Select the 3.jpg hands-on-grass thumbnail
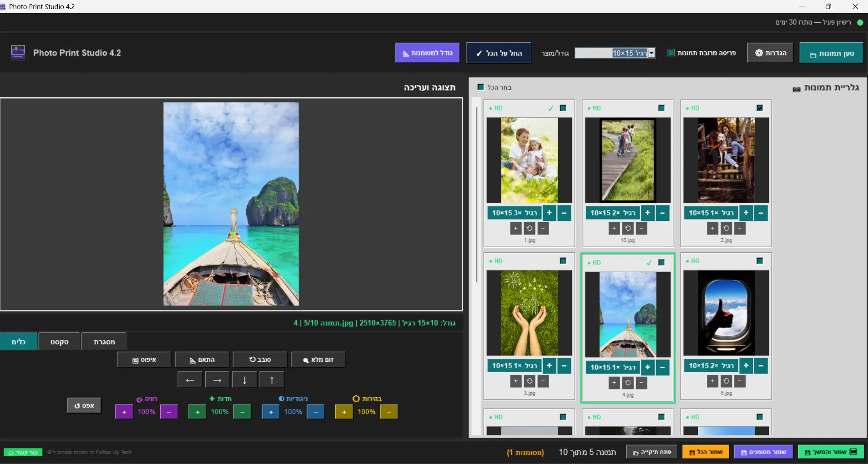868x464 pixels. 529,313
